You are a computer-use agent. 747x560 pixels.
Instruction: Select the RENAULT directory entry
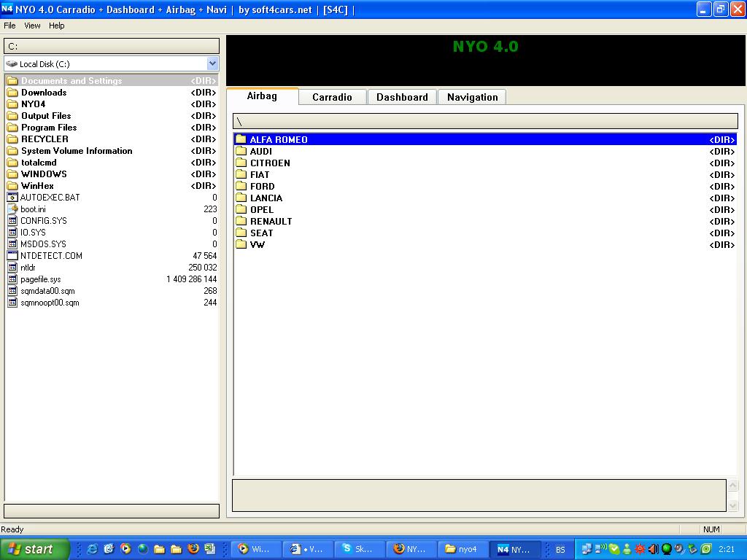click(x=271, y=221)
